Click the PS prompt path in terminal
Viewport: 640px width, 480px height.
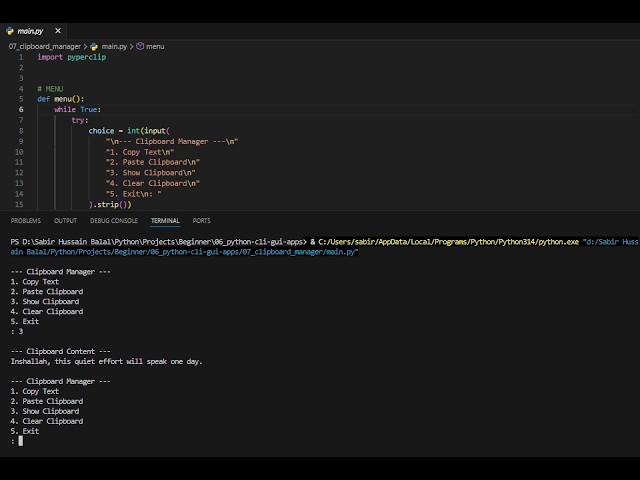tap(158, 242)
